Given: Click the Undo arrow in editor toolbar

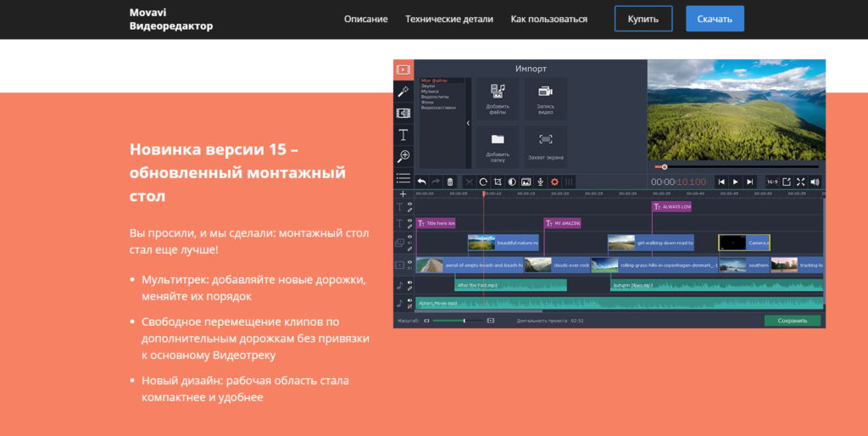Looking at the screenshot, I should 422,182.
